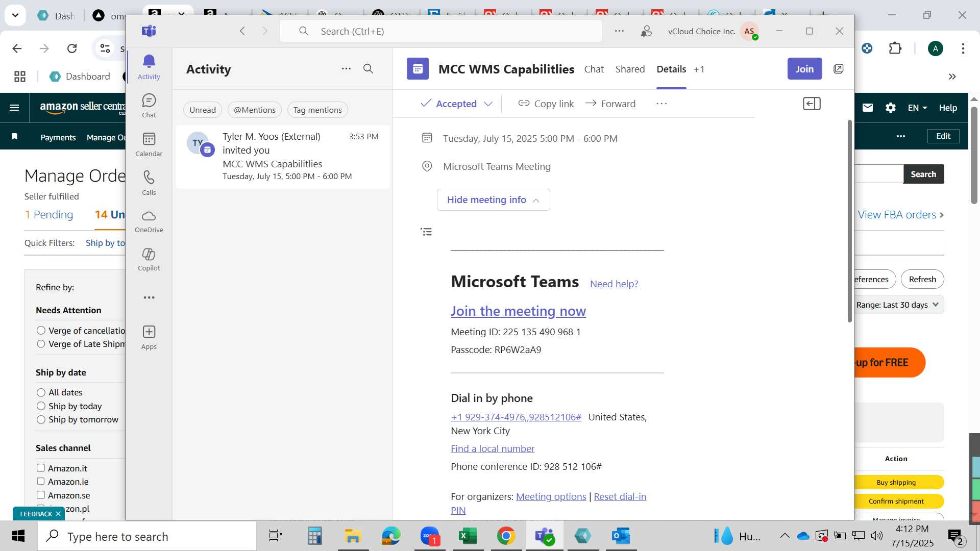
Task: Open Find a local number link
Action: 493,448
